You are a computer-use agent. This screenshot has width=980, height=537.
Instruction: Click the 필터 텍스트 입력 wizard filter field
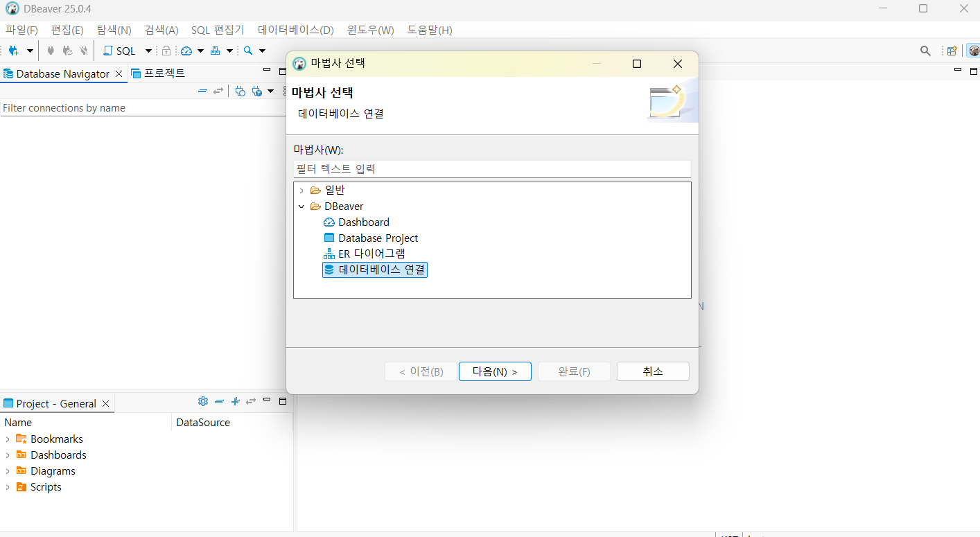point(492,168)
